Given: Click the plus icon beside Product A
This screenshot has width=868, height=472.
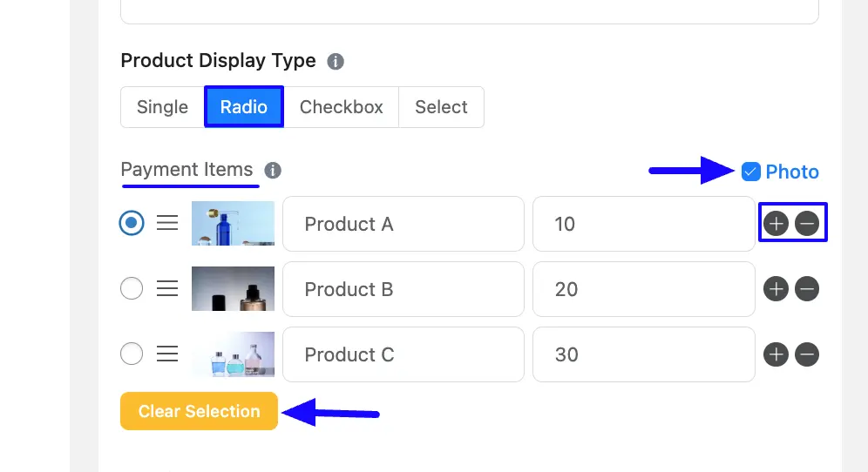Looking at the screenshot, I should [x=776, y=224].
